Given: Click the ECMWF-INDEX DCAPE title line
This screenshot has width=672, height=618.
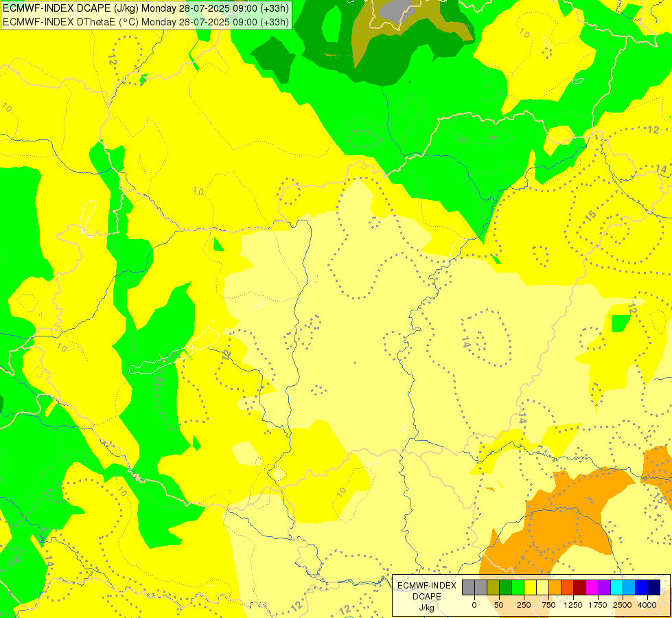Looking at the screenshot, I should point(146,8).
